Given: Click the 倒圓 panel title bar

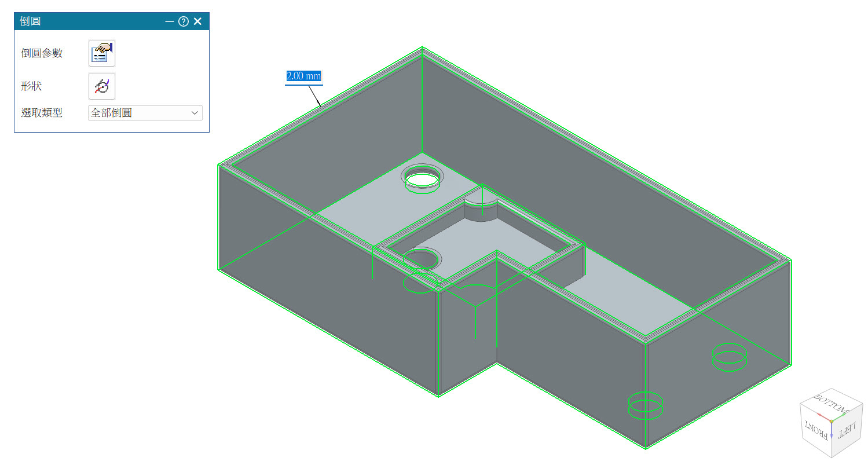Looking at the screenshot, I should tap(87, 21).
